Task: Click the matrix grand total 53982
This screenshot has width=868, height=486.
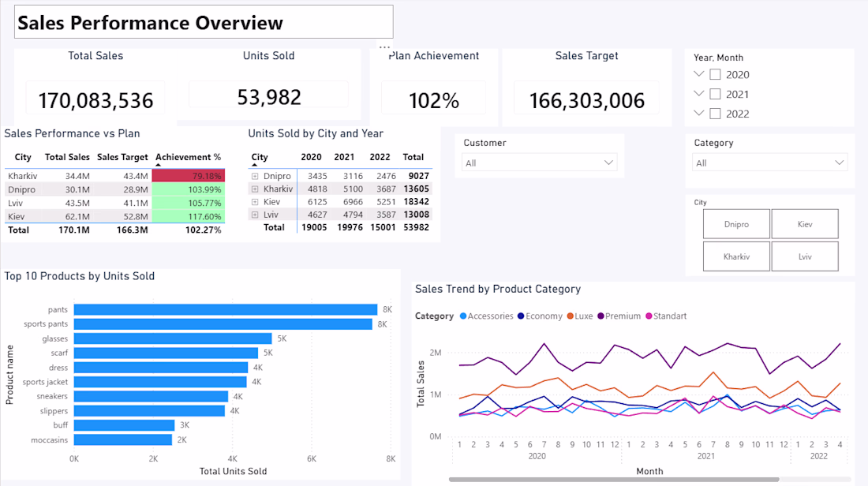Action: 417,227
